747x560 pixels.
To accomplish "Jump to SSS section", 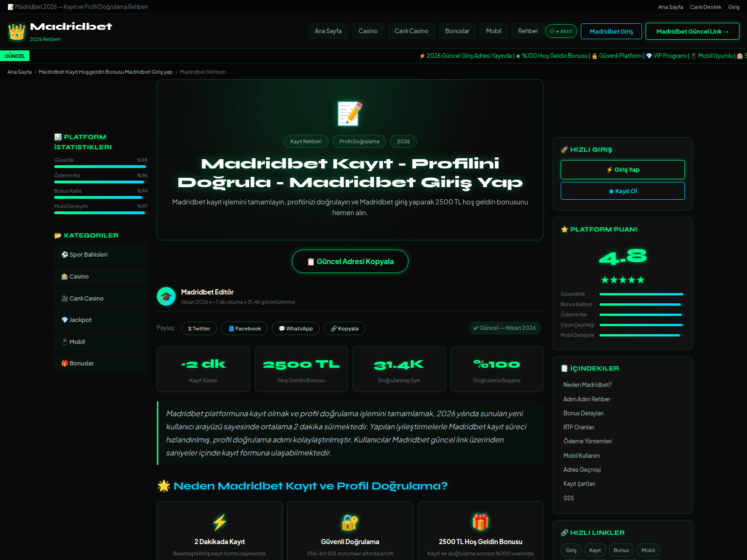I will 568,498.
